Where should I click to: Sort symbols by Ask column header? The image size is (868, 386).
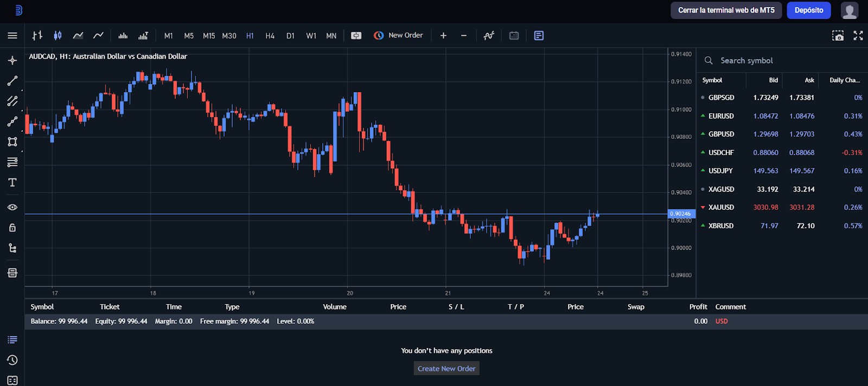click(x=809, y=80)
